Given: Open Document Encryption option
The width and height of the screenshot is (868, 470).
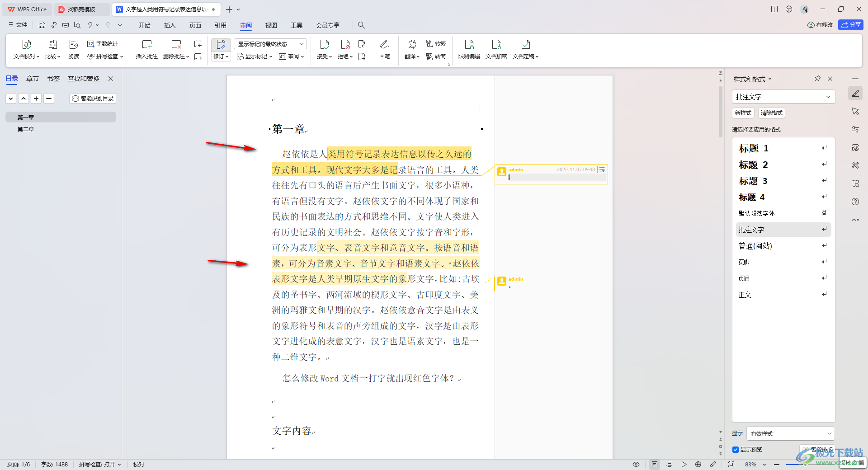Looking at the screenshot, I should (x=496, y=49).
